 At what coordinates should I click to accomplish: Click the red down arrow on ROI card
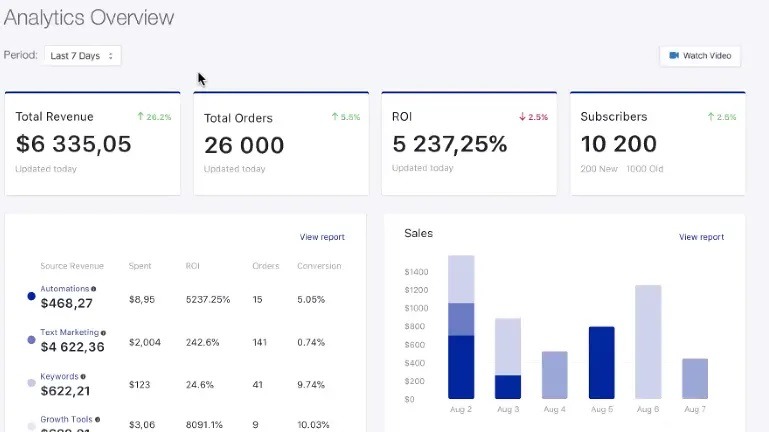click(x=522, y=117)
